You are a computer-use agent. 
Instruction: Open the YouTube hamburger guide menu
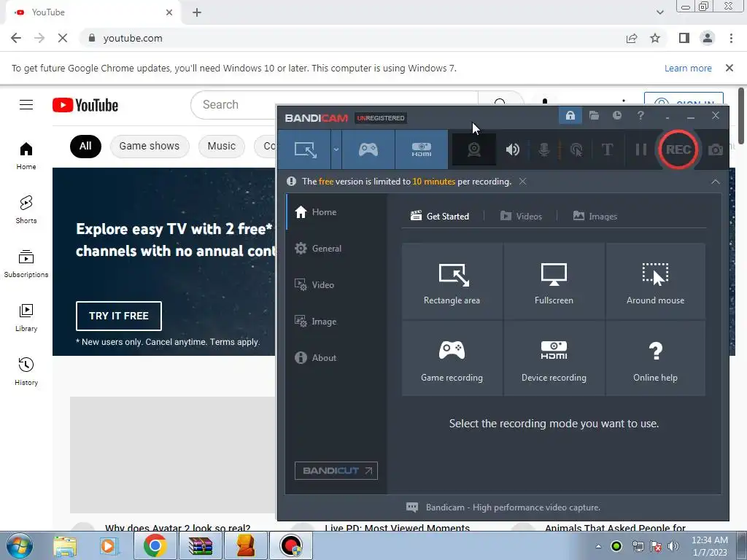click(x=26, y=105)
